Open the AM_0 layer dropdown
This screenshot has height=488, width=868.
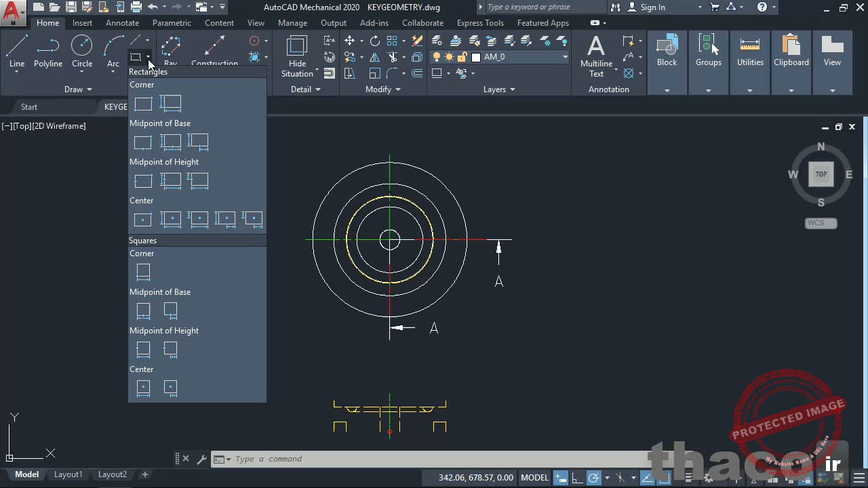564,58
